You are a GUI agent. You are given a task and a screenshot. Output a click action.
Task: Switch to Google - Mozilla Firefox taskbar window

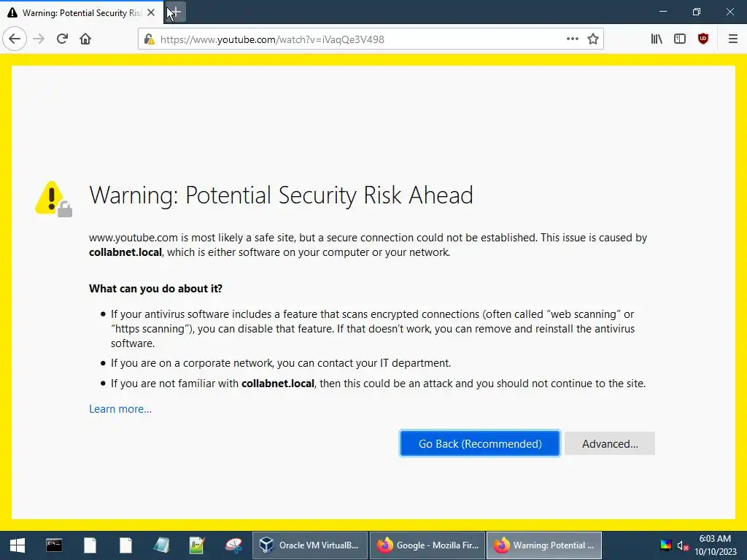pos(427,545)
